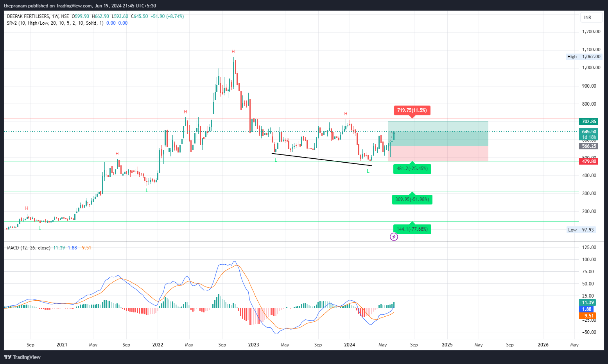The height and width of the screenshot is (364, 608).
Task: Click the 2026 time axis label
Action: (x=543, y=345)
